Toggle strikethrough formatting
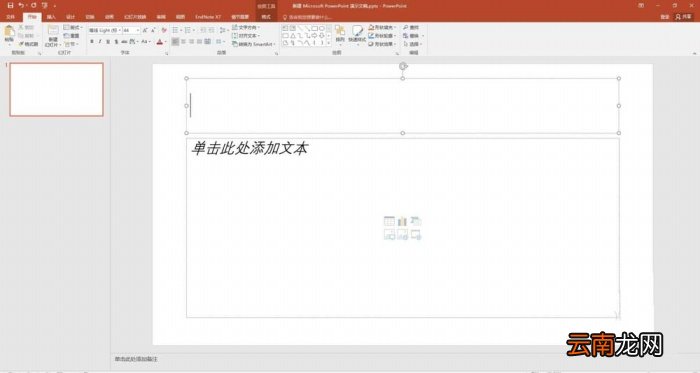The height and width of the screenshot is (373, 700). [x=125, y=41]
